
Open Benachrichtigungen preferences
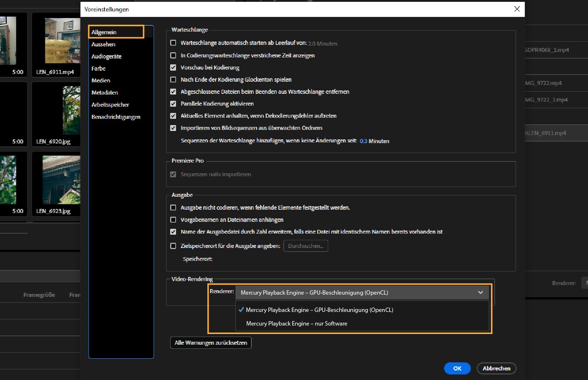[116, 117]
